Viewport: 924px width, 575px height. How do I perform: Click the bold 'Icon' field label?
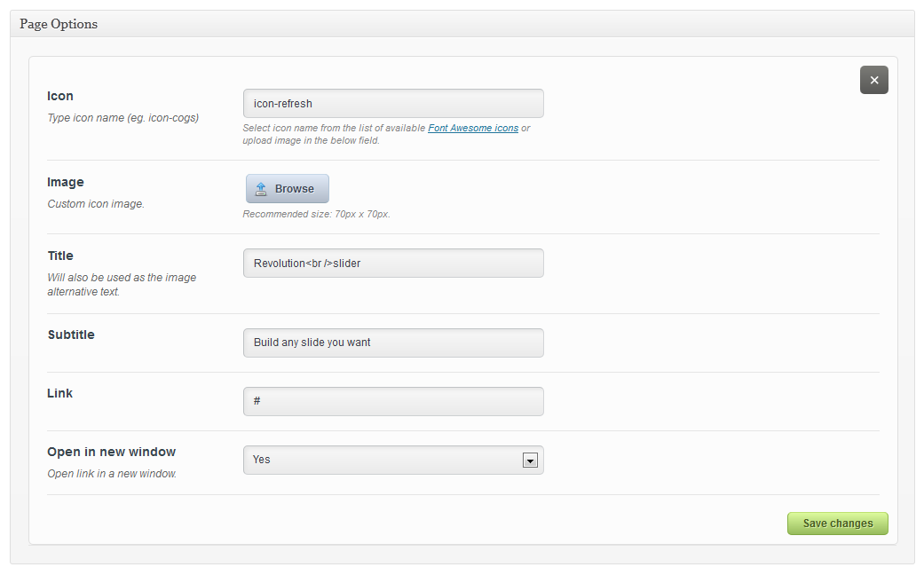(60, 96)
